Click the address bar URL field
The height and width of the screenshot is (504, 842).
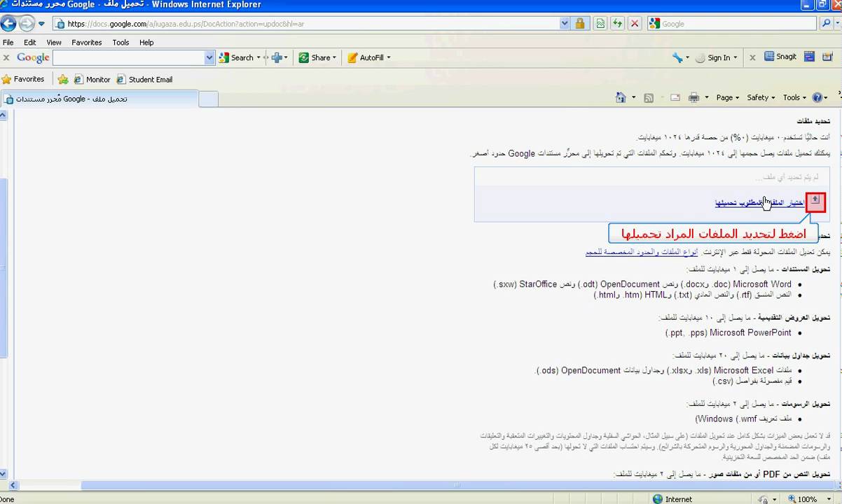[x=307, y=24]
